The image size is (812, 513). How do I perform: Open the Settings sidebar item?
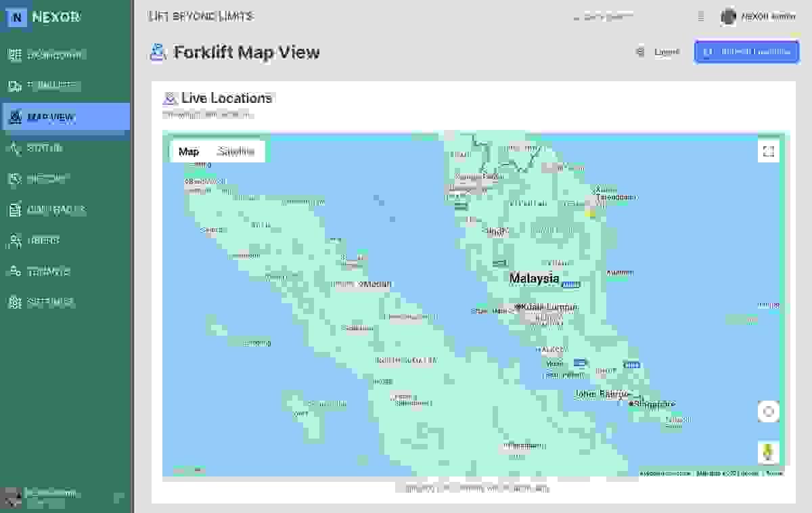[66, 303]
